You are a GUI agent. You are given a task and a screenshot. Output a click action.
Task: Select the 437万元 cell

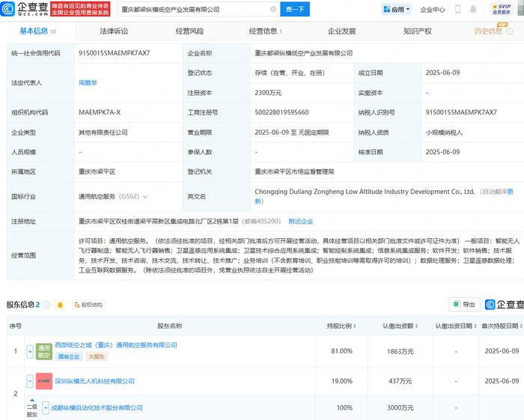coord(400,381)
